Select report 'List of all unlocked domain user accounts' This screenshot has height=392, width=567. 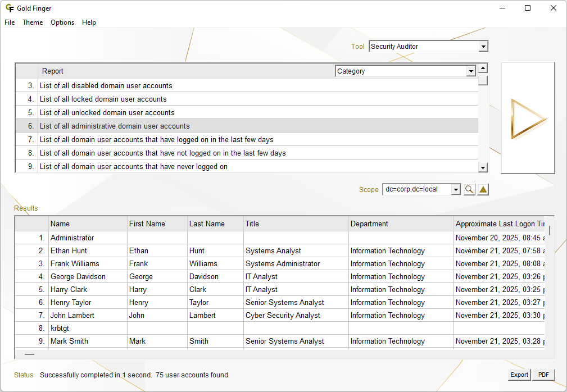pos(247,112)
